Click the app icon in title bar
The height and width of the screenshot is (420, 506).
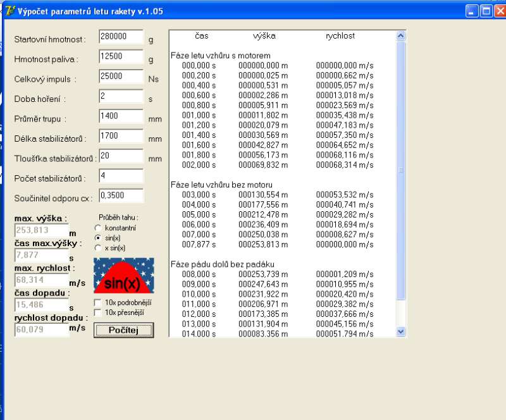[x=9, y=11]
